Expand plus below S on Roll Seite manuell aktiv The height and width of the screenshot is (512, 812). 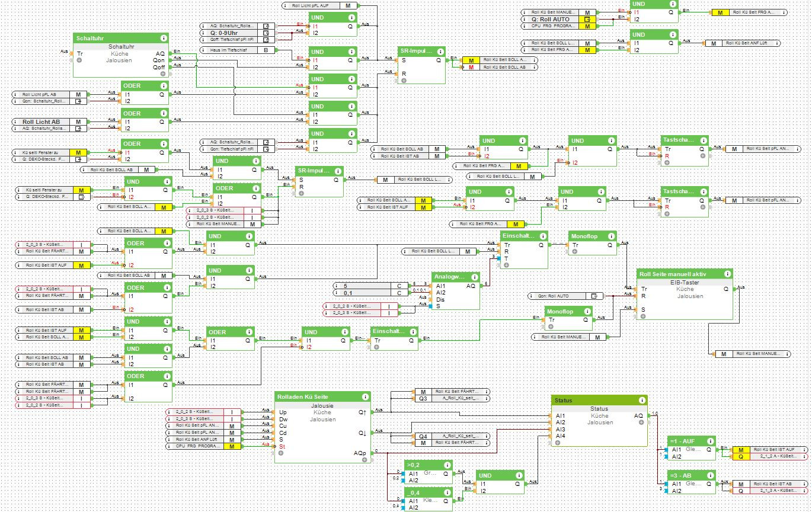click(x=642, y=316)
